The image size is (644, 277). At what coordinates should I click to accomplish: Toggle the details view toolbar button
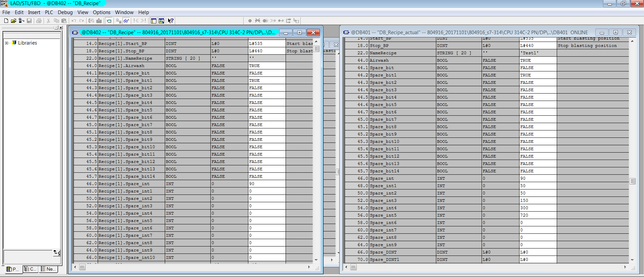point(161,21)
